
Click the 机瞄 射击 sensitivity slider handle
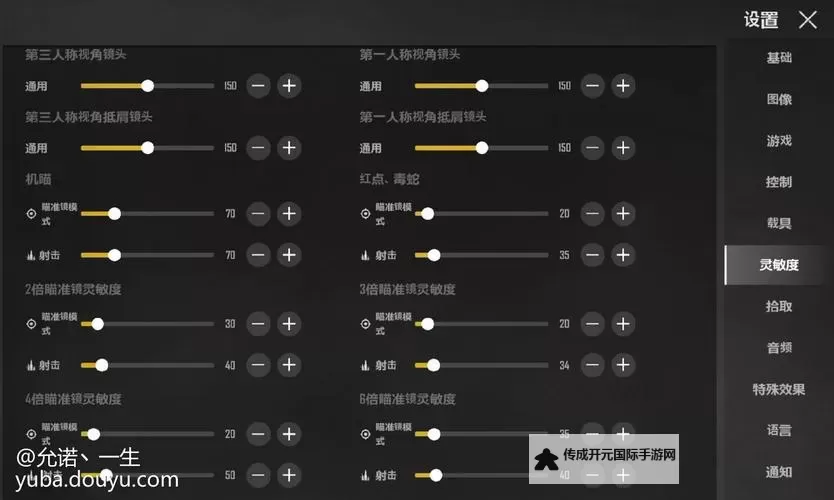click(114, 255)
